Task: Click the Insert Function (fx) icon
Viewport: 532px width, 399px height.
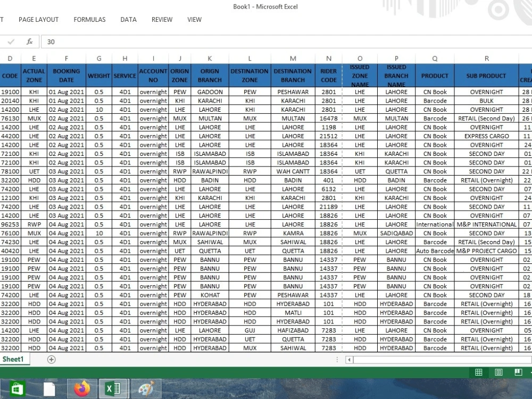Action: pyautogui.click(x=29, y=41)
